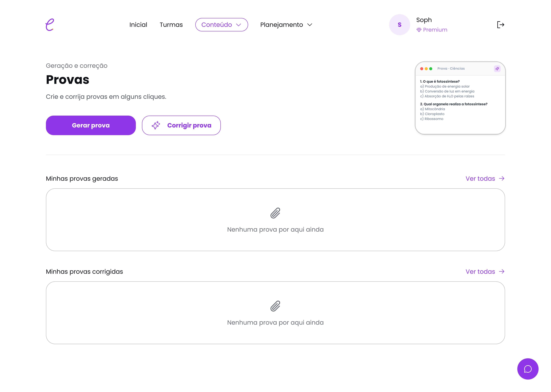
Task: Click the answer option 'c) Ribossomo'
Action: coord(432,119)
